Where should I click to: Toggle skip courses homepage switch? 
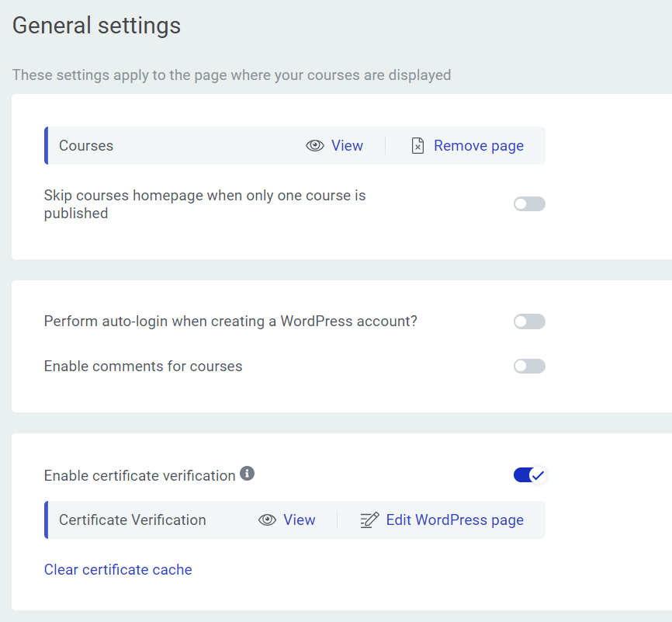(529, 204)
